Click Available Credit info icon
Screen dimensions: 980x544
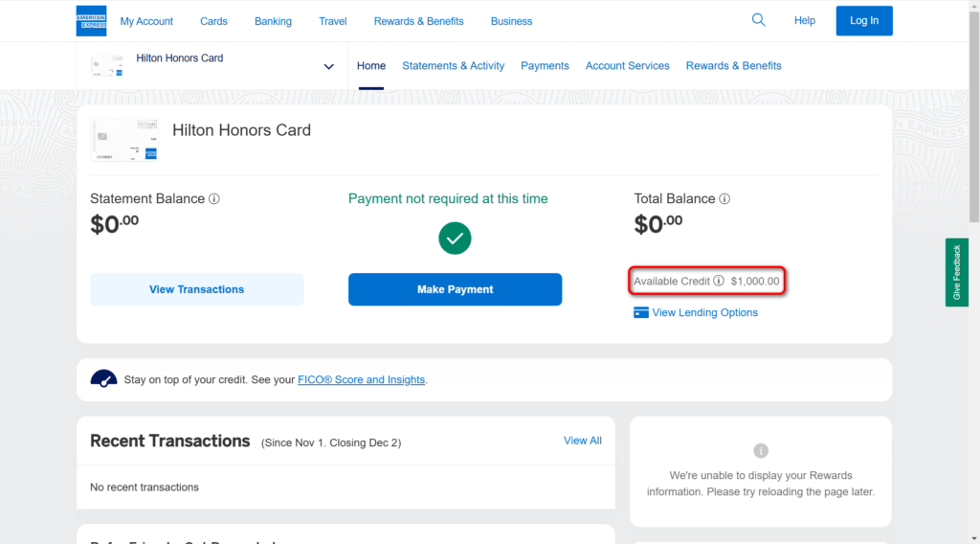pyautogui.click(x=719, y=281)
